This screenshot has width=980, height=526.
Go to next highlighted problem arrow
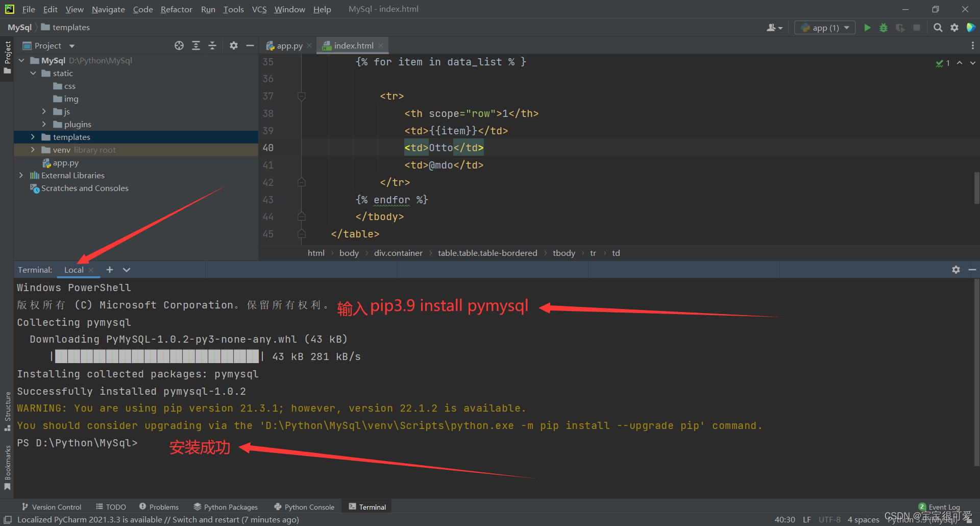[x=973, y=63]
